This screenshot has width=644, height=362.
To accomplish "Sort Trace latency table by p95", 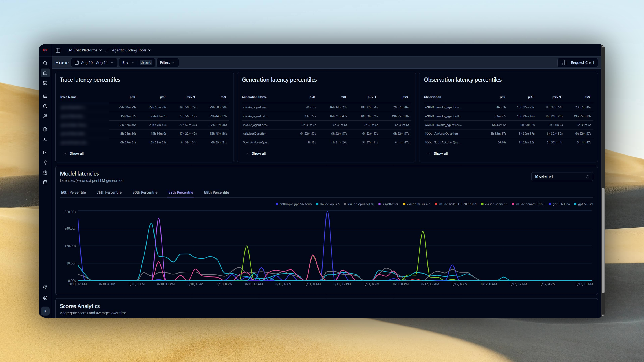I will click(x=191, y=97).
